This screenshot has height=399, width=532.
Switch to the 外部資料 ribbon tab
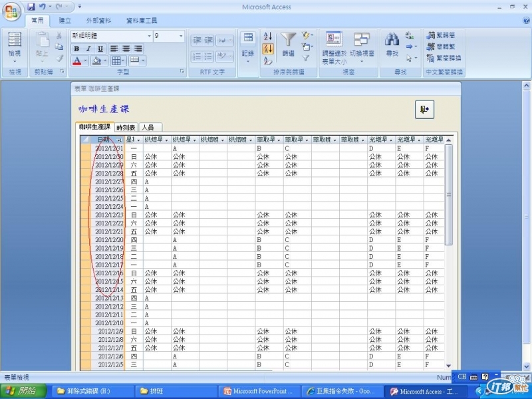coord(98,21)
